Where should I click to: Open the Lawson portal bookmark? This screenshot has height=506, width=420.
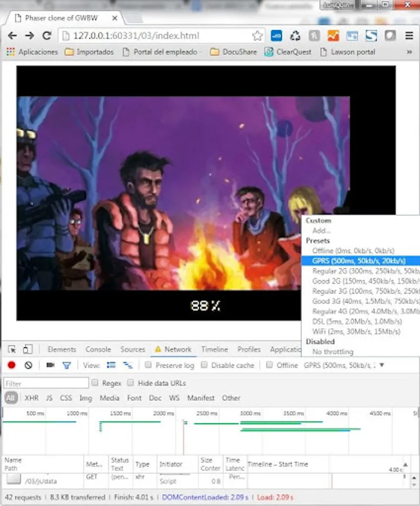pos(347,52)
